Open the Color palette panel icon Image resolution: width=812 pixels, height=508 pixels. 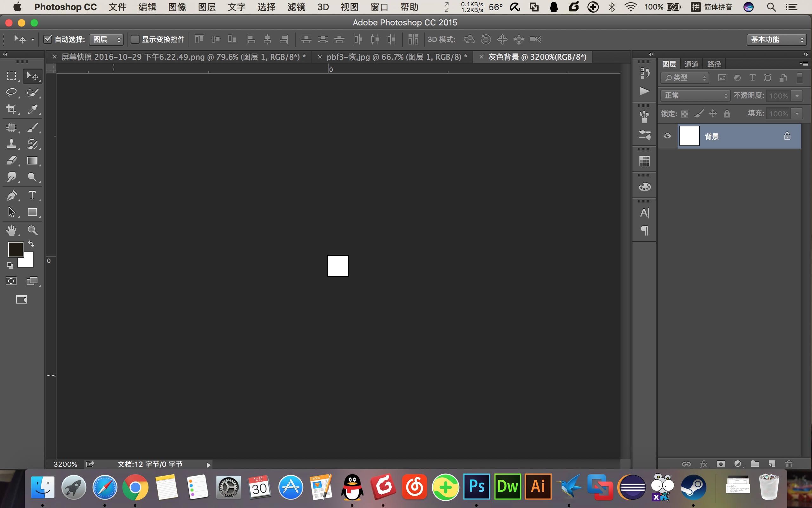pyautogui.click(x=644, y=187)
